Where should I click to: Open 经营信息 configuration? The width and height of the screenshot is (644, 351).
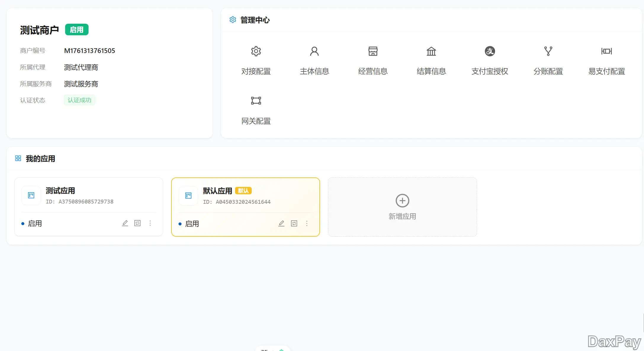coord(373,60)
